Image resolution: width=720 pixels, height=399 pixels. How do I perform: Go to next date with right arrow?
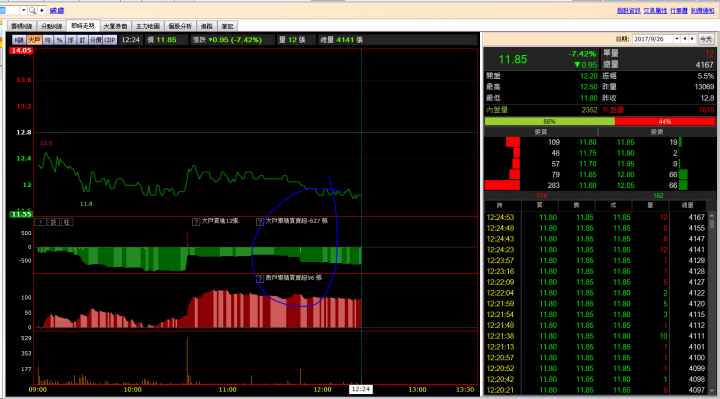692,39
